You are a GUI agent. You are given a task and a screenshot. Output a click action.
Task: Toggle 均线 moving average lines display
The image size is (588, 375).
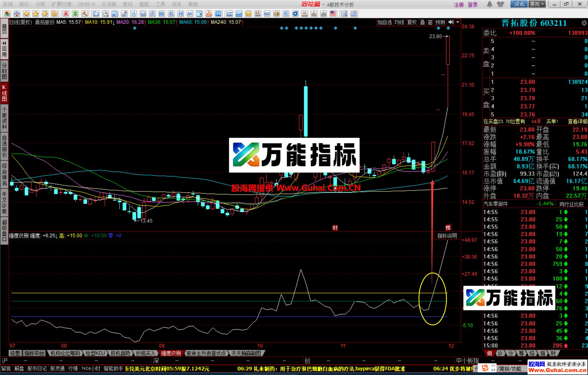(x=399, y=22)
